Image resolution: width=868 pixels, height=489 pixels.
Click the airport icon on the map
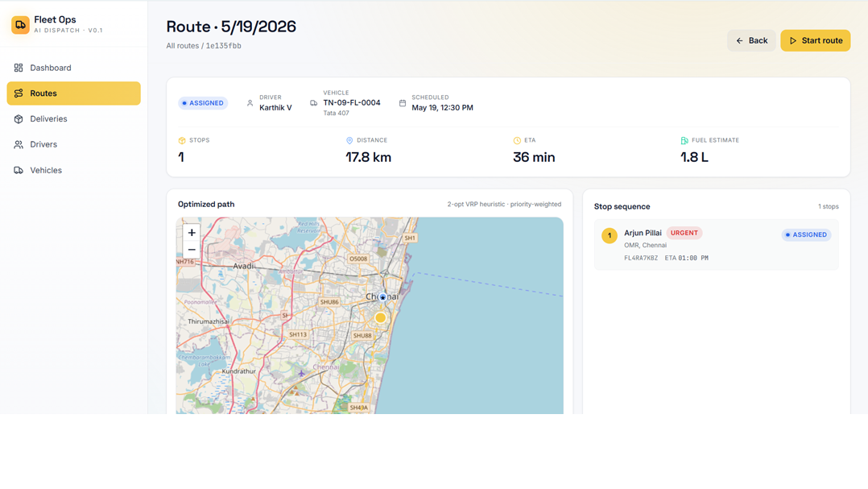click(301, 373)
